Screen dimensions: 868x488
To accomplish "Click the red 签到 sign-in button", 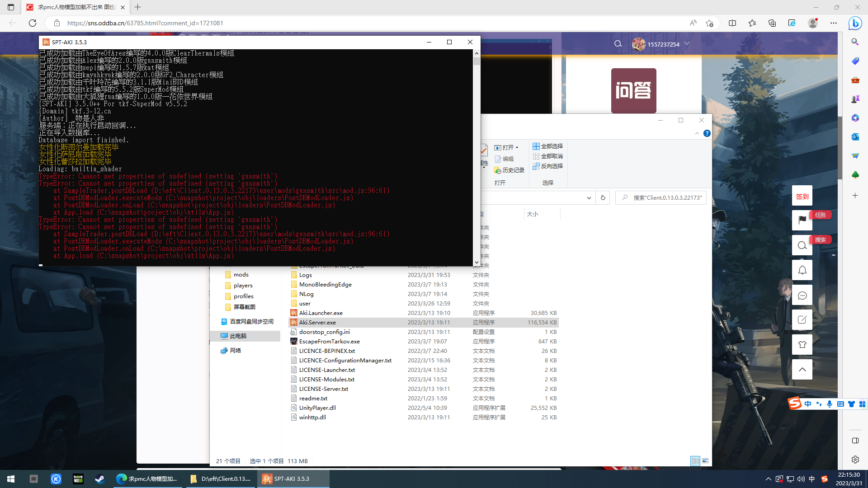I will (x=802, y=196).
